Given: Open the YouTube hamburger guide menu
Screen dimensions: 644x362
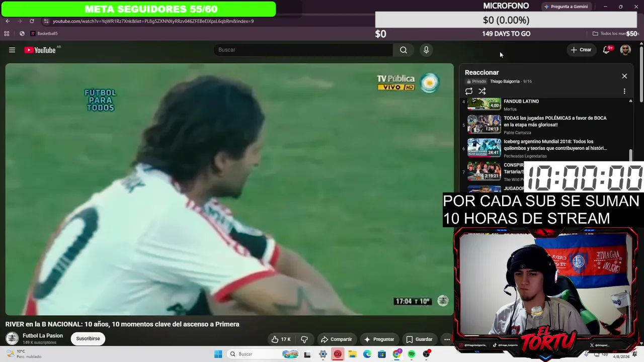Looking at the screenshot, I should tap(12, 50).
